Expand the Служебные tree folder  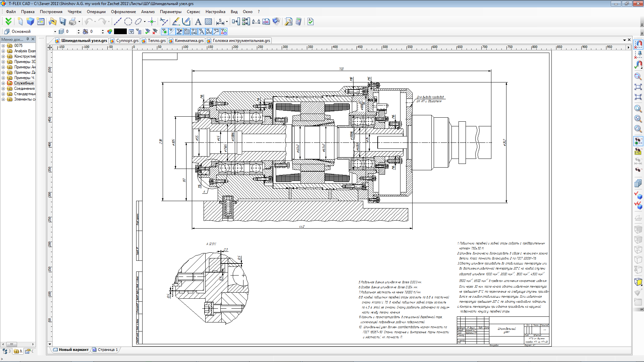3,83
